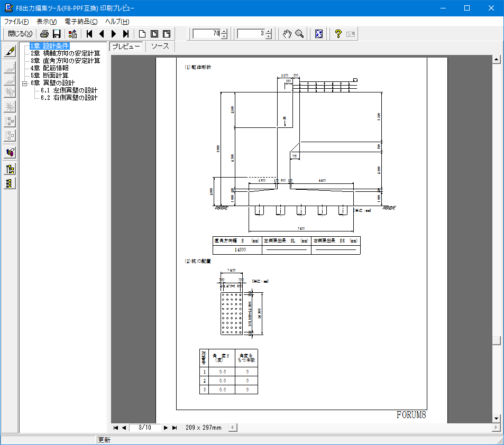Click the first greyed page icon in sidebar

10,67
